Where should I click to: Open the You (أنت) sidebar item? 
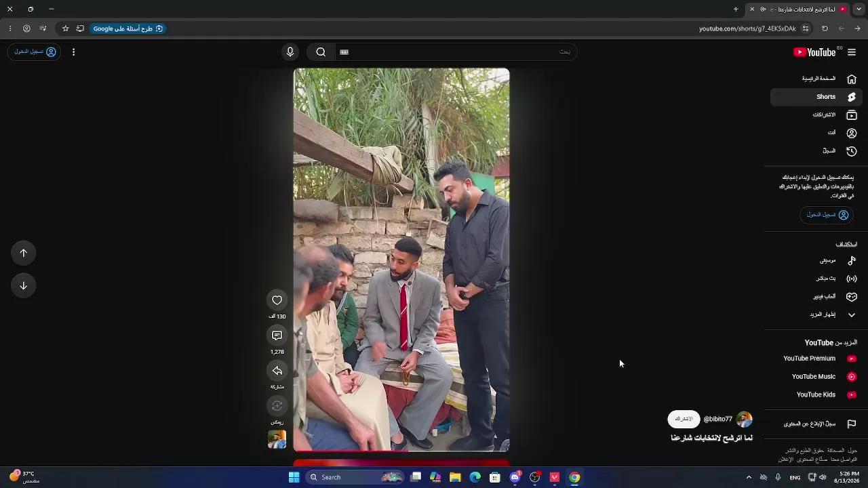[x=816, y=133]
